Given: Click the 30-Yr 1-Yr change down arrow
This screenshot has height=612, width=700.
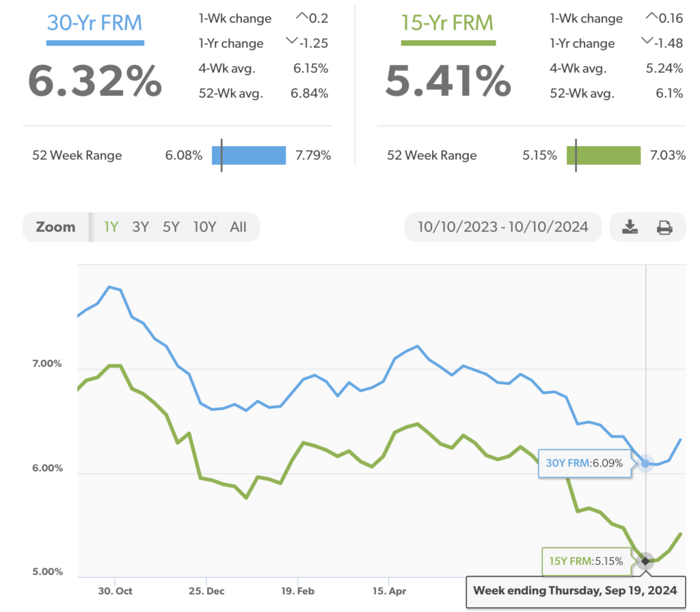Looking at the screenshot, I should pos(293,42).
